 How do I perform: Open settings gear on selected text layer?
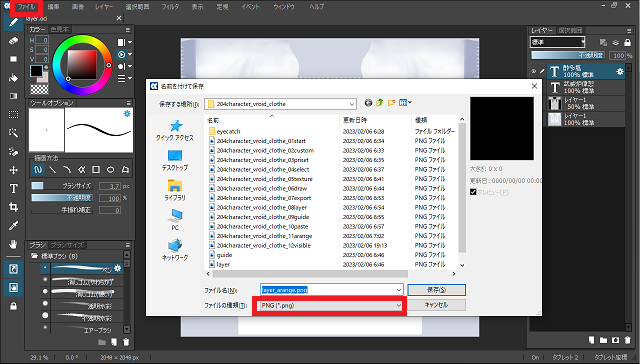click(x=620, y=71)
